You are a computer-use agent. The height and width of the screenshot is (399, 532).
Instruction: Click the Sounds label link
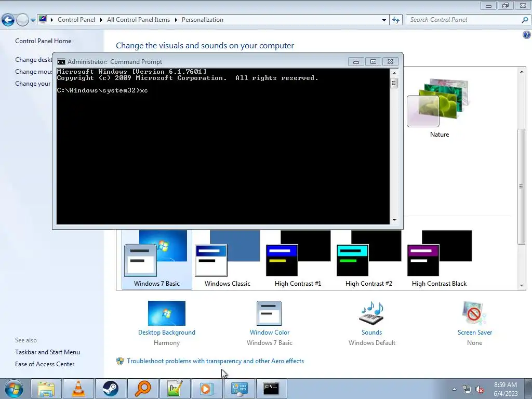click(371, 332)
